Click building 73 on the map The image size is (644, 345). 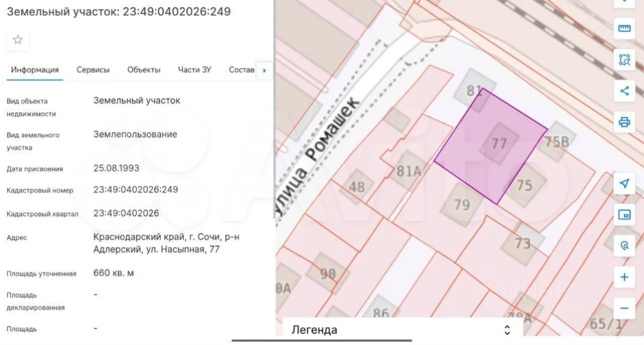tap(523, 244)
